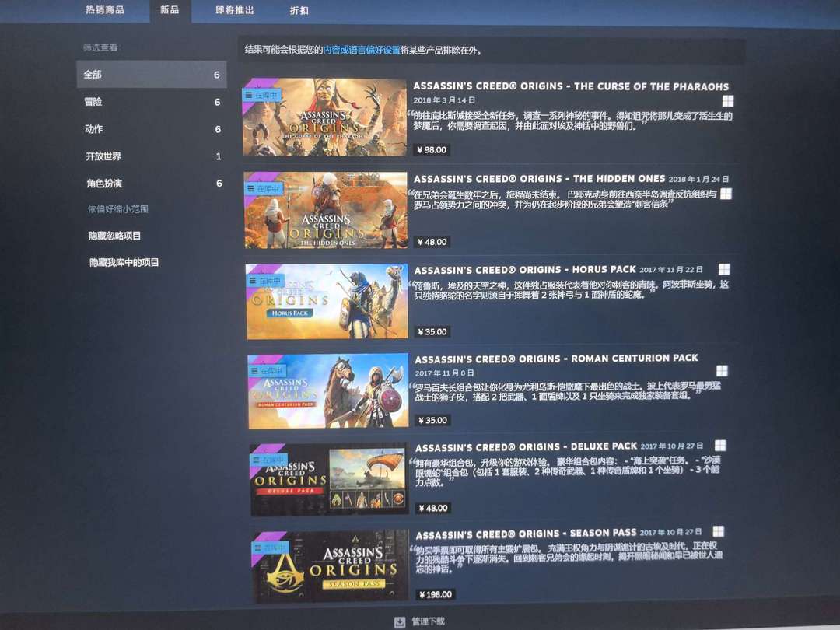Click Windows icon on Curse of Pharaohs row
The width and height of the screenshot is (840, 630).
(728, 100)
